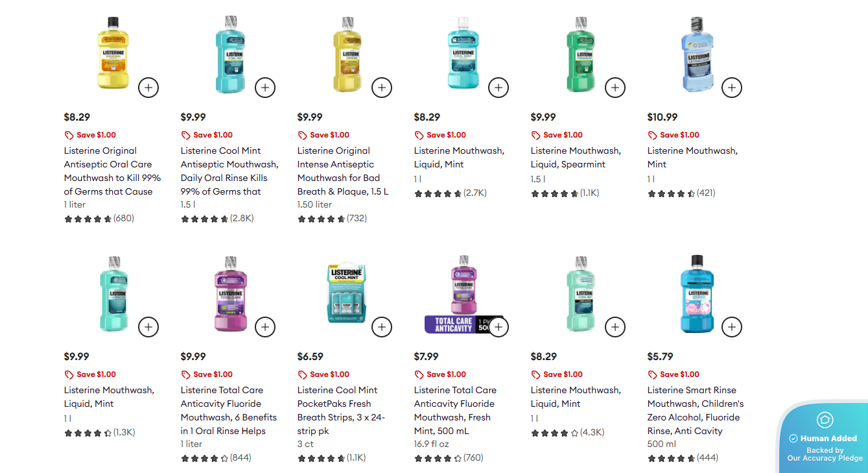The width and height of the screenshot is (868, 473).
Task: Add Listerine Total Care 1 liter to cart
Action: click(265, 326)
